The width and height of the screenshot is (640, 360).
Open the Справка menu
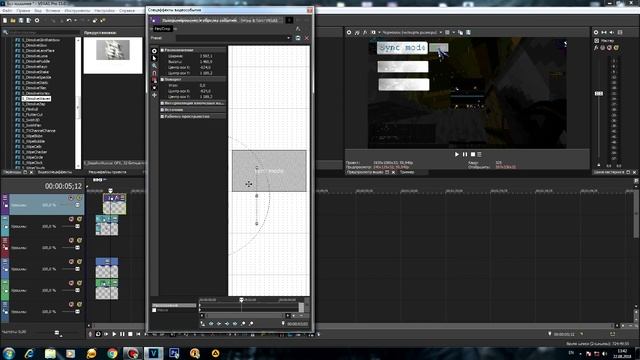[x=127, y=11]
